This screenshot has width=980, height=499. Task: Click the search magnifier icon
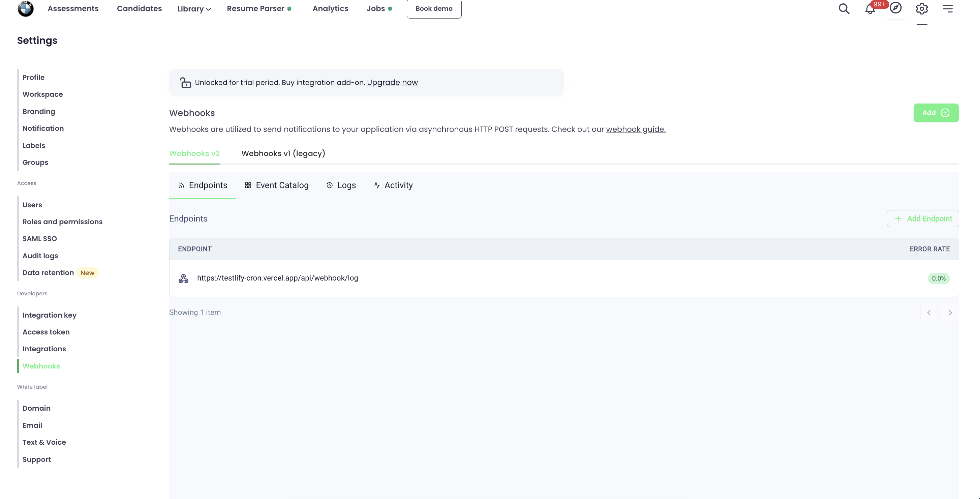844,9
